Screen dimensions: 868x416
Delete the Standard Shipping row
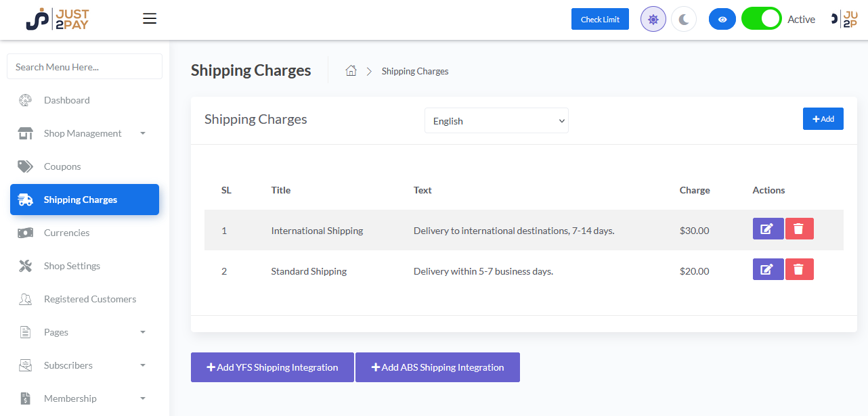[799, 270]
